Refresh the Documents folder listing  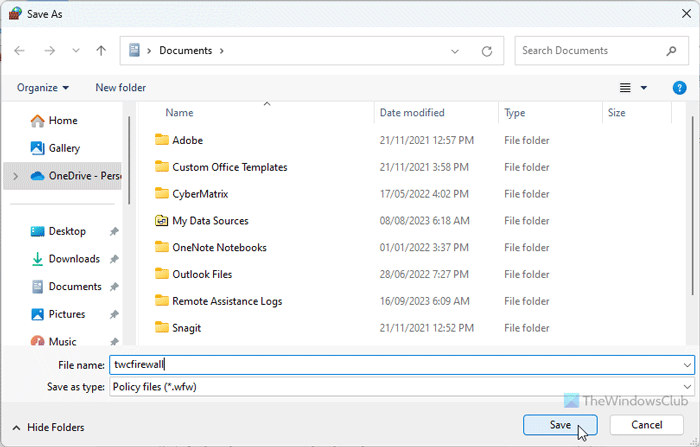(486, 50)
